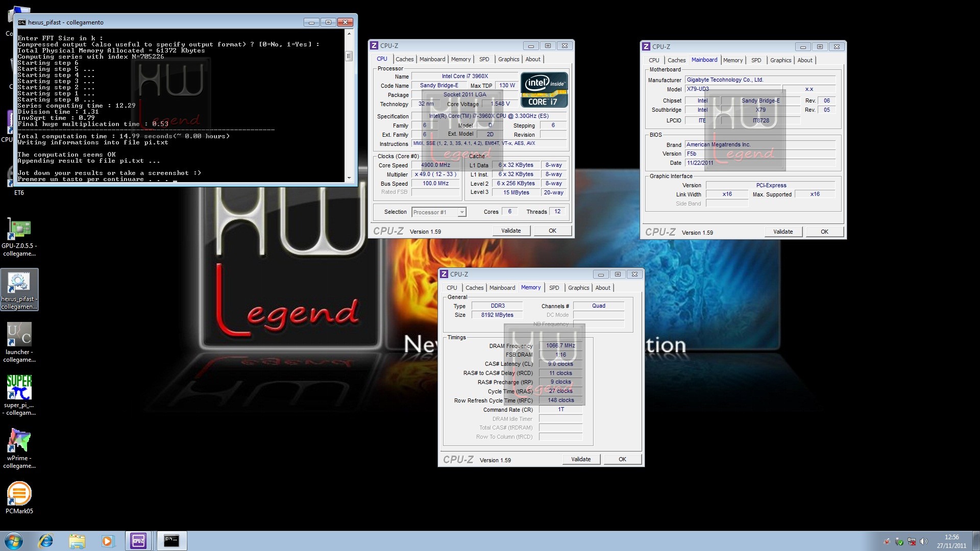Viewport: 980px width, 551px height.
Task: Open Windows Explorer folder on the taskbar
Action: click(x=77, y=541)
